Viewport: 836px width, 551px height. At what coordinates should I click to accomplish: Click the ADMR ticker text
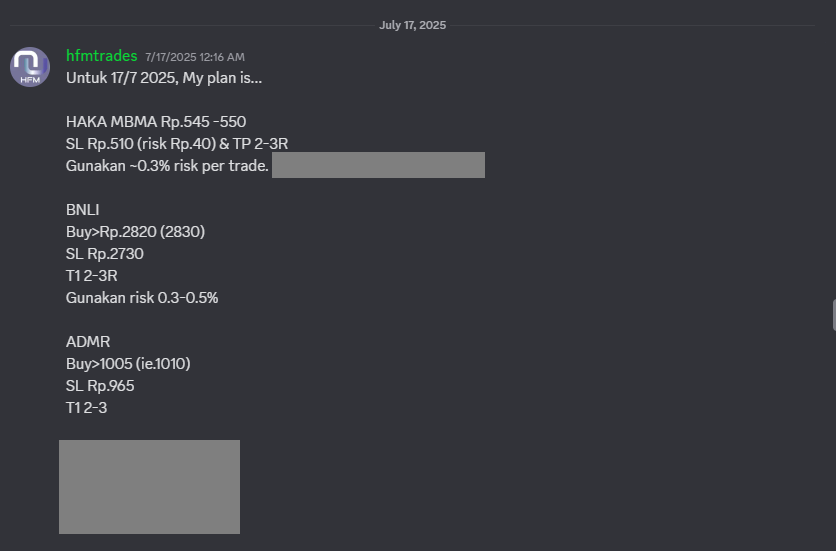[x=88, y=341]
